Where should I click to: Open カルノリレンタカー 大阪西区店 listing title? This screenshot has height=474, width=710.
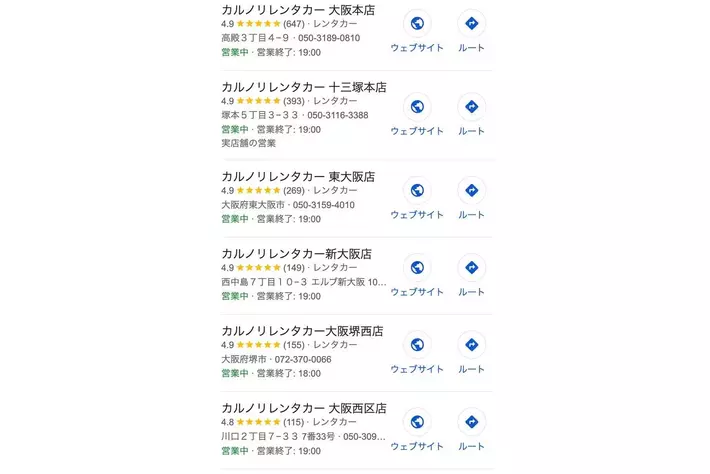click(303, 408)
